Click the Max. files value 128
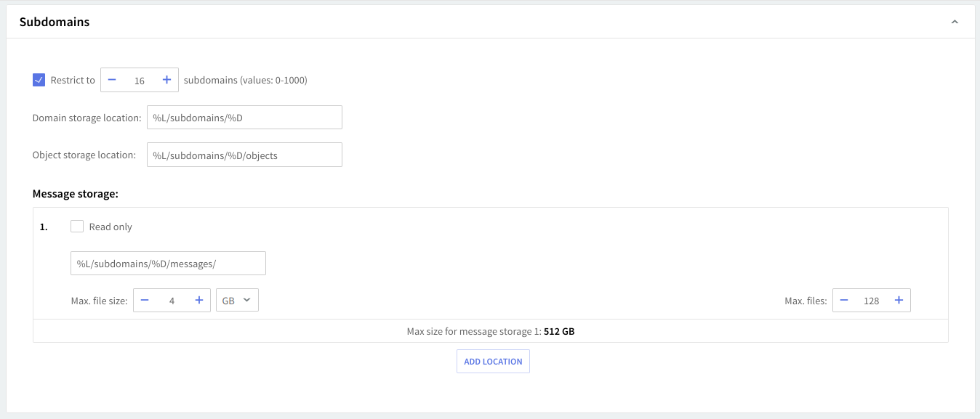The width and height of the screenshot is (980, 419). pos(871,301)
